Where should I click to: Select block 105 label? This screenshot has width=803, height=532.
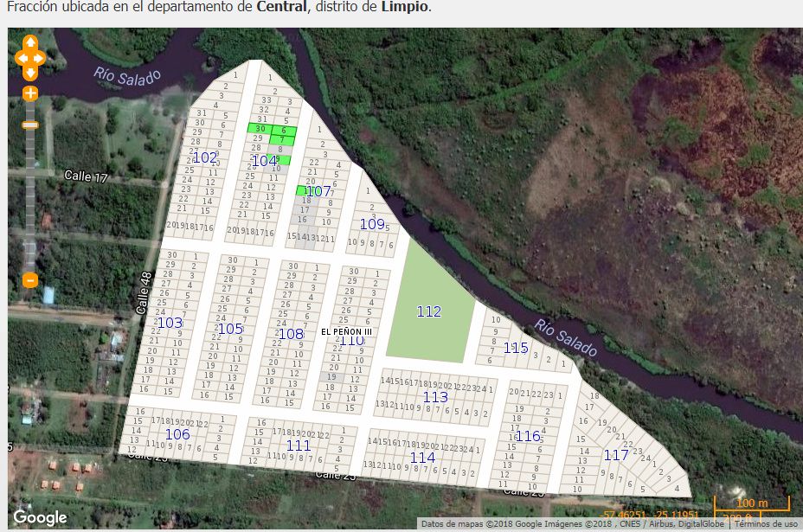(230, 329)
